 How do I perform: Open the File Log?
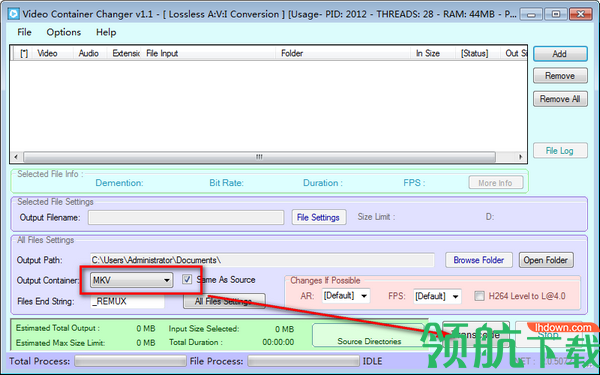[560, 151]
